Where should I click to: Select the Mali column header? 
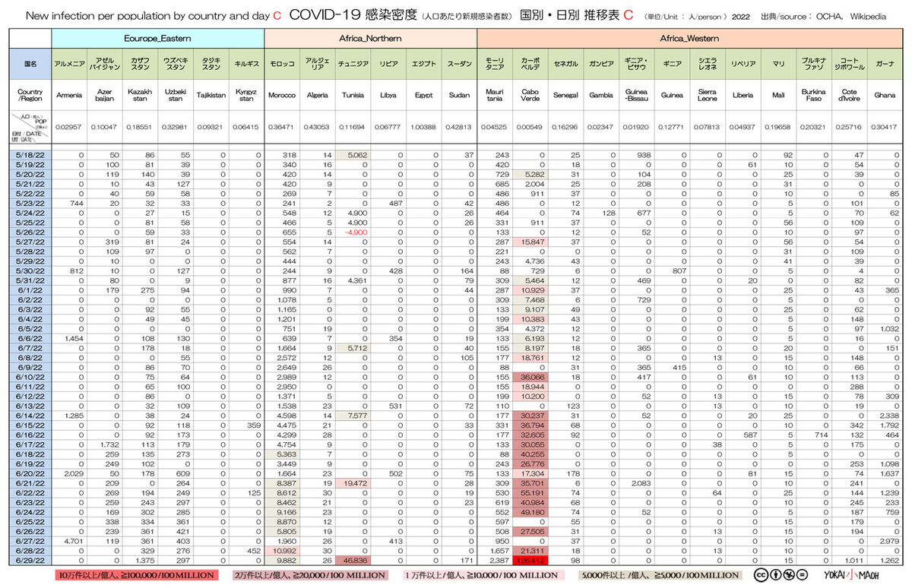pyautogui.click(x=778, y=96)
